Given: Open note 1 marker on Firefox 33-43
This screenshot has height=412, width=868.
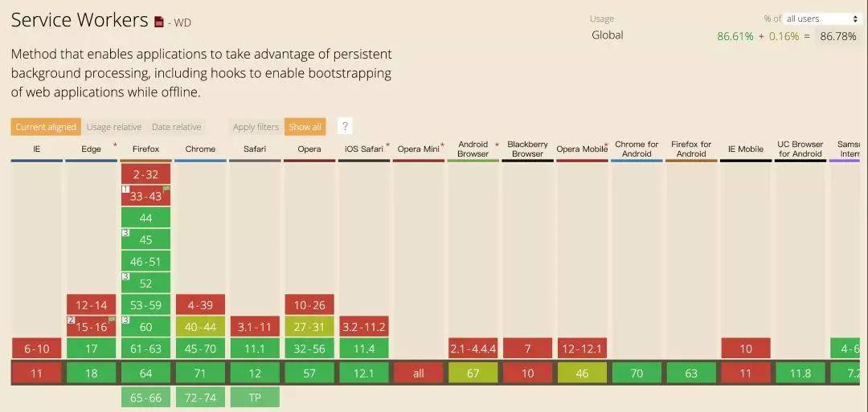Looking at the screenshot, I should 125,189.
